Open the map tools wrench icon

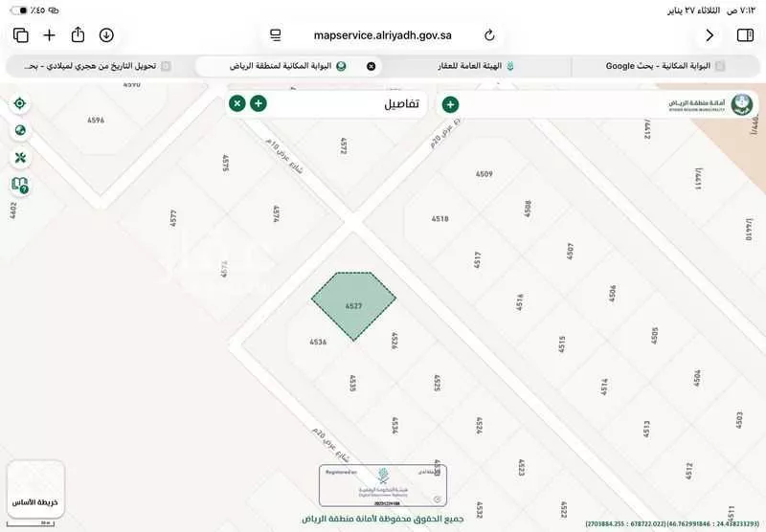point(19,157)
